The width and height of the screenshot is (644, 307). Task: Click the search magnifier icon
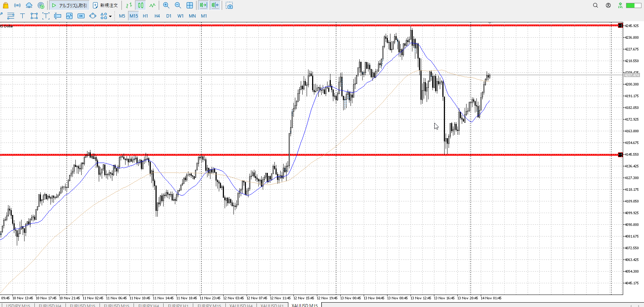point(595,5)
